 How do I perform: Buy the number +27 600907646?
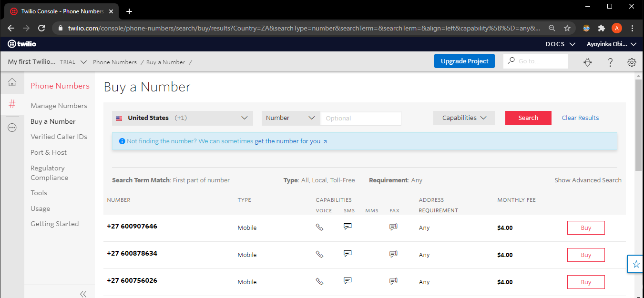point(586,228)
